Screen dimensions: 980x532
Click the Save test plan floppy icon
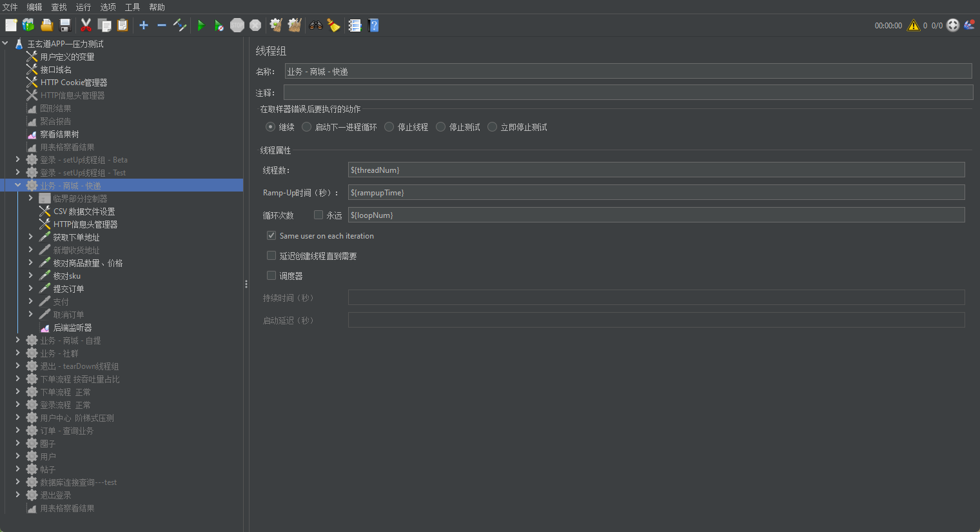tap(65, 25)
